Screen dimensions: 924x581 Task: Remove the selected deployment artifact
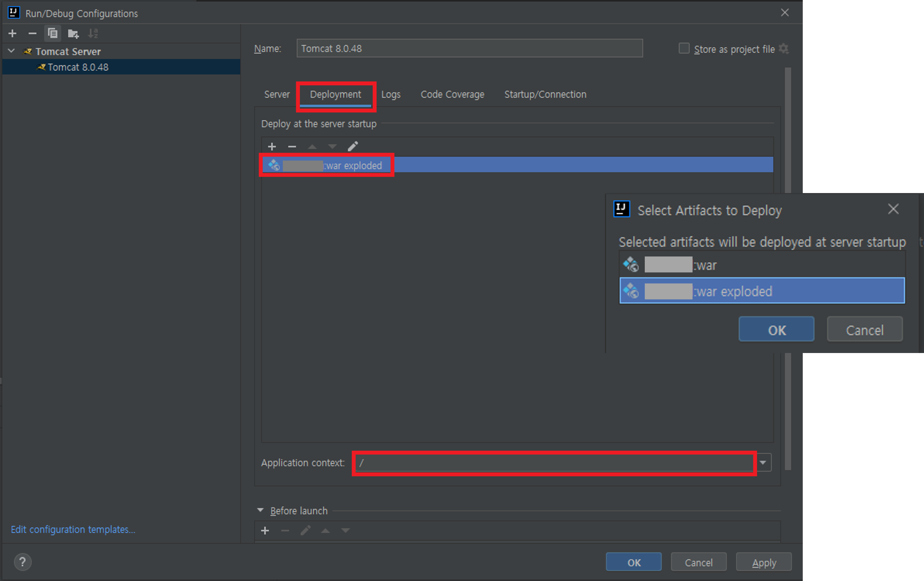(292, 146)
